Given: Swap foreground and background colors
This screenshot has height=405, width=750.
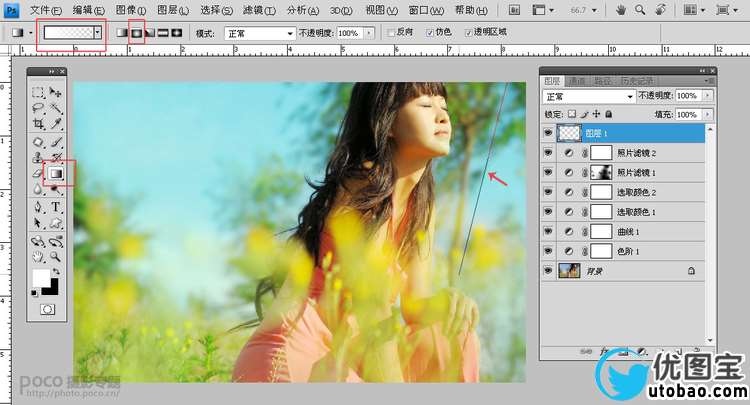Looking at the screenshot, I should 56,272.
